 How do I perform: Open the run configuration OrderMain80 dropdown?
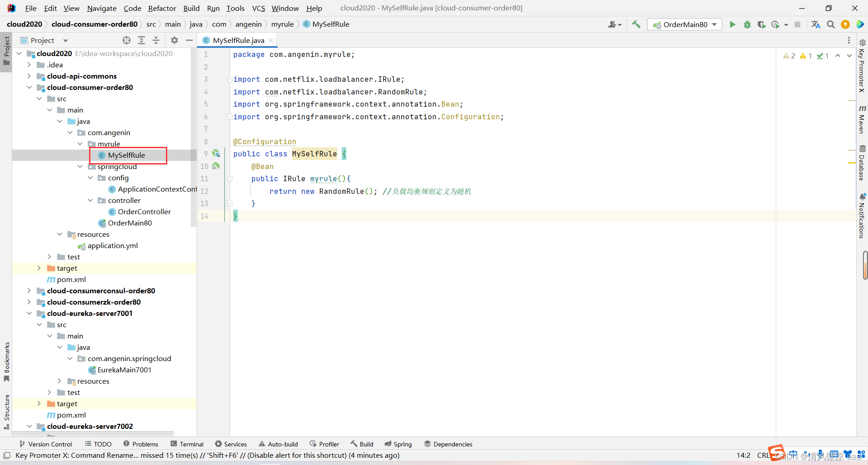[684, 24]
